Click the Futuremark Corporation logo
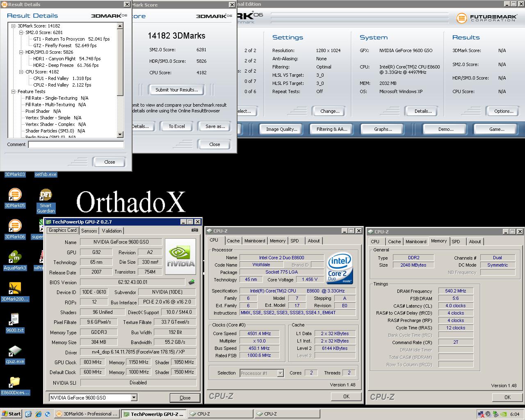The height and width of the screenshot is (420, 525). pos(486,18)
